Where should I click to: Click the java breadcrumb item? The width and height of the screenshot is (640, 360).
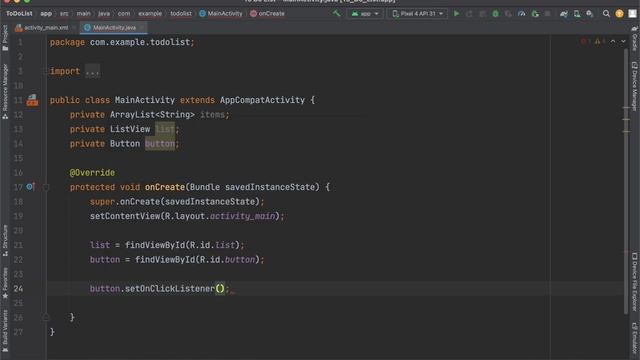click(x=104, y=13)
